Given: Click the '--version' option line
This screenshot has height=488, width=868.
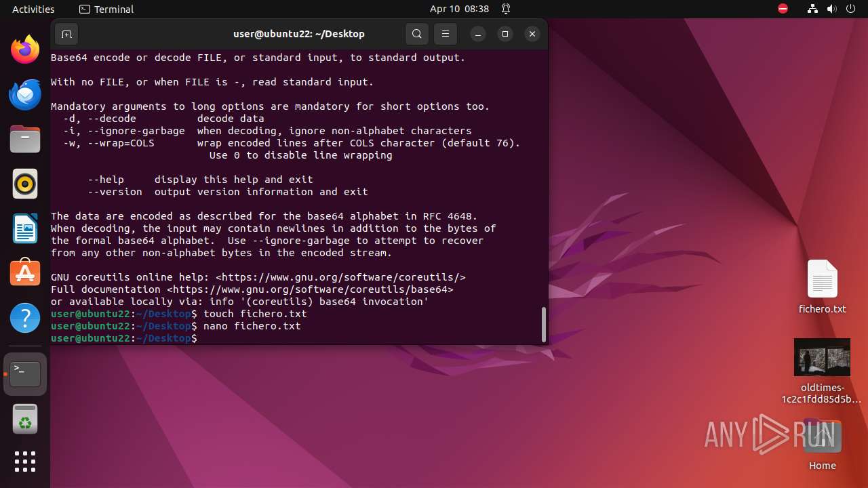Looking at the screenshot, I should tap(228, 192).
